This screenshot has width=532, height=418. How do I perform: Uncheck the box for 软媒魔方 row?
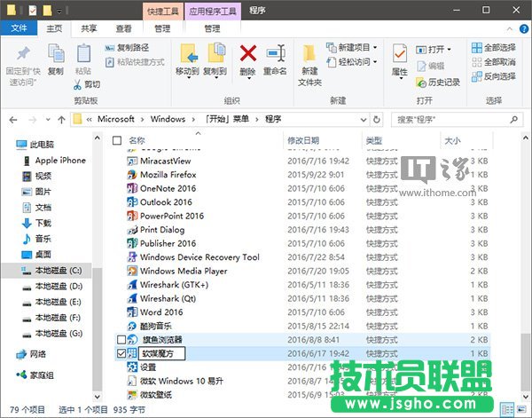click(x=121, y=353)
